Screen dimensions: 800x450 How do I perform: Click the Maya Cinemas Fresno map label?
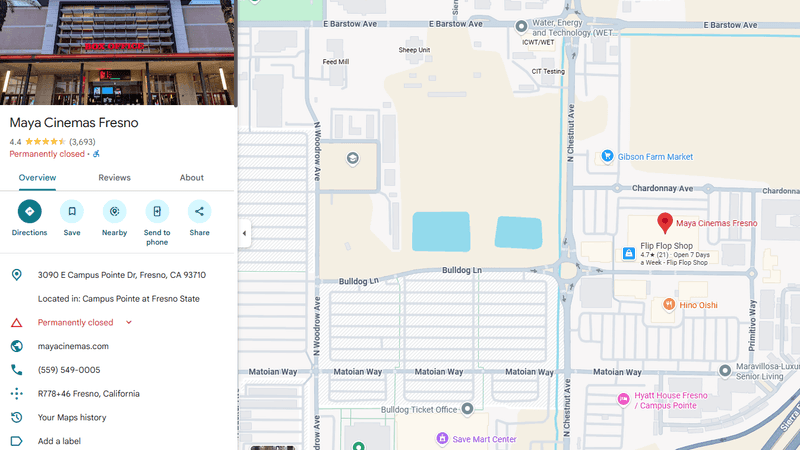point(716,223)
